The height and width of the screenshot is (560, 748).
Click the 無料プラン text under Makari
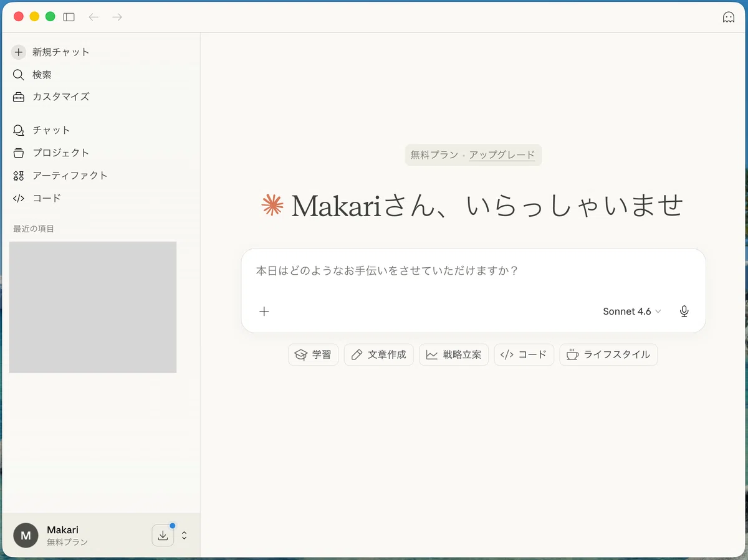coord(67,543)
